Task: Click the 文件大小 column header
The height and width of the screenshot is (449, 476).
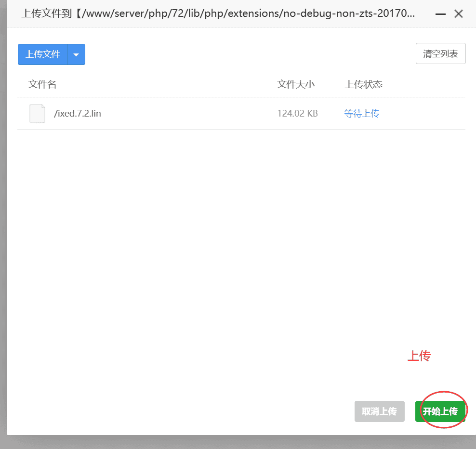Action: click(296, 84)
